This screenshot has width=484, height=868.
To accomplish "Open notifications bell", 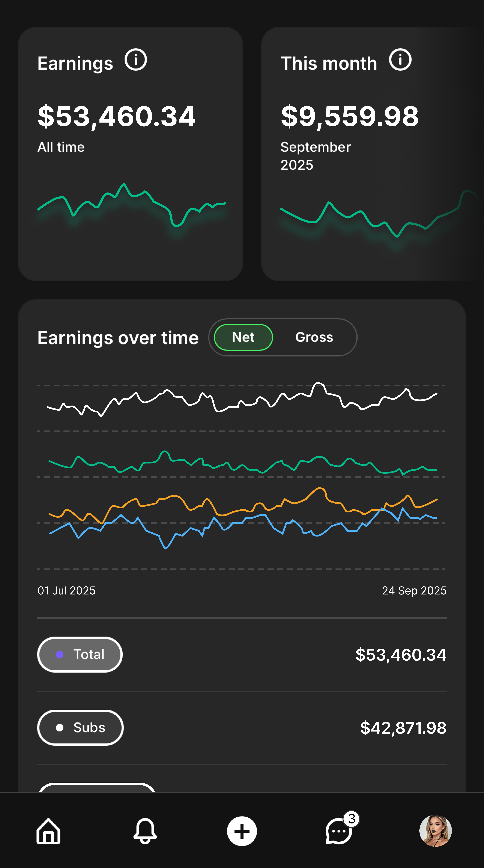I will pyautogui.click(x=145, y=831).
